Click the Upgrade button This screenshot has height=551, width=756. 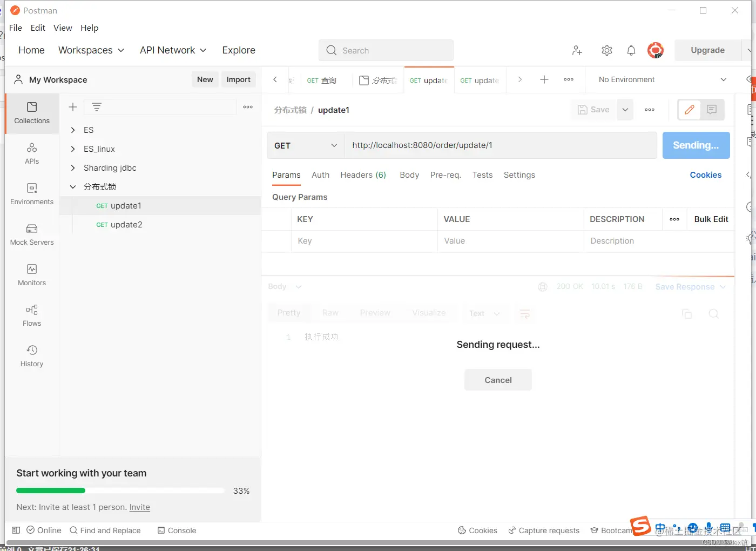[708, 50]
